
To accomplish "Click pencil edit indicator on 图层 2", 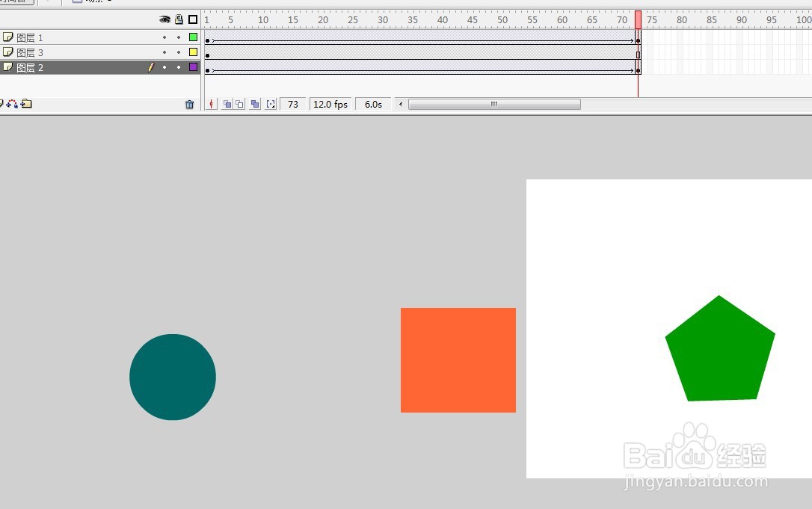I will tap(151, 67).
